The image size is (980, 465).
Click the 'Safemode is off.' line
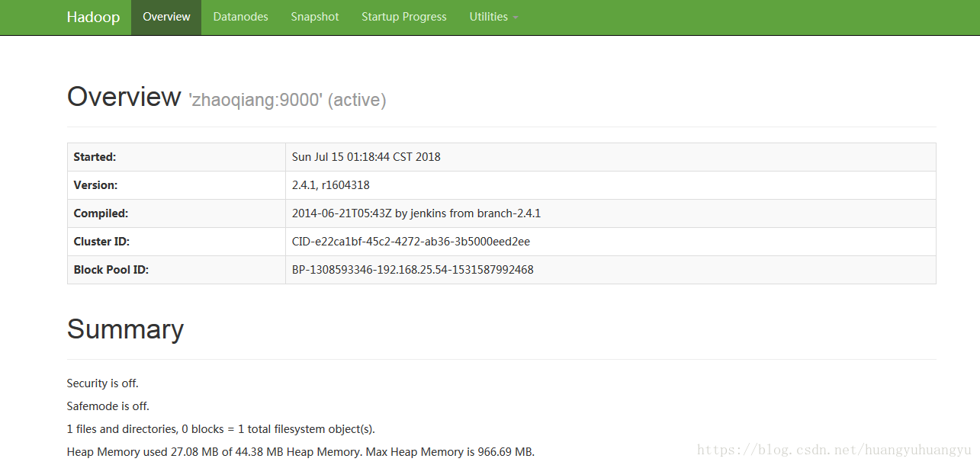[x=108, y=406]
